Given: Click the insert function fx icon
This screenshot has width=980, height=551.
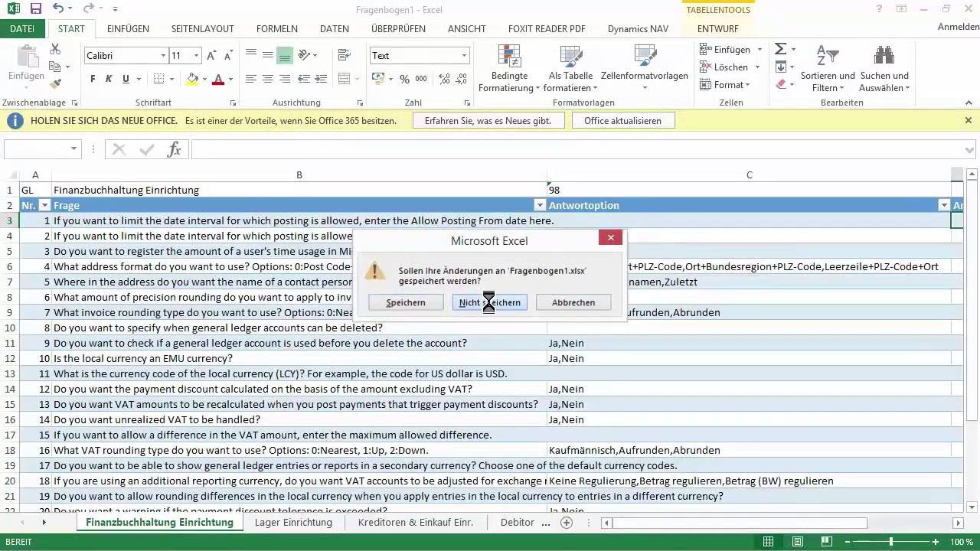Looking at the screenshot, I should [x=175, y=149].
